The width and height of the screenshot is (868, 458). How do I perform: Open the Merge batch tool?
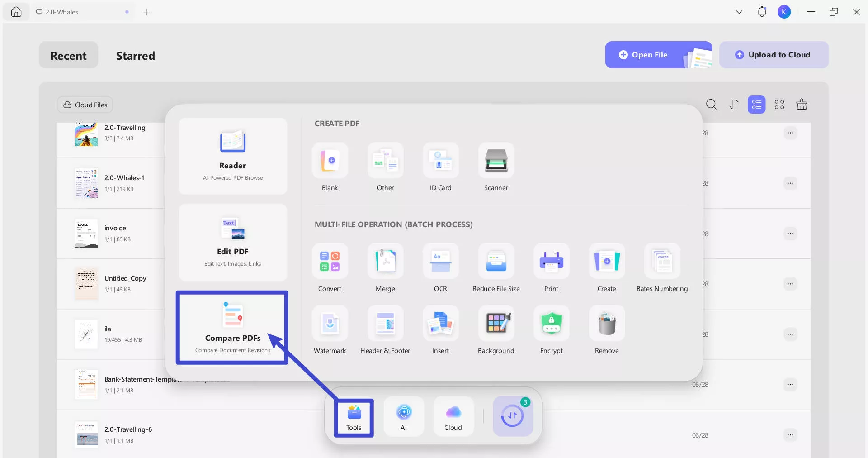click(385, 262)
